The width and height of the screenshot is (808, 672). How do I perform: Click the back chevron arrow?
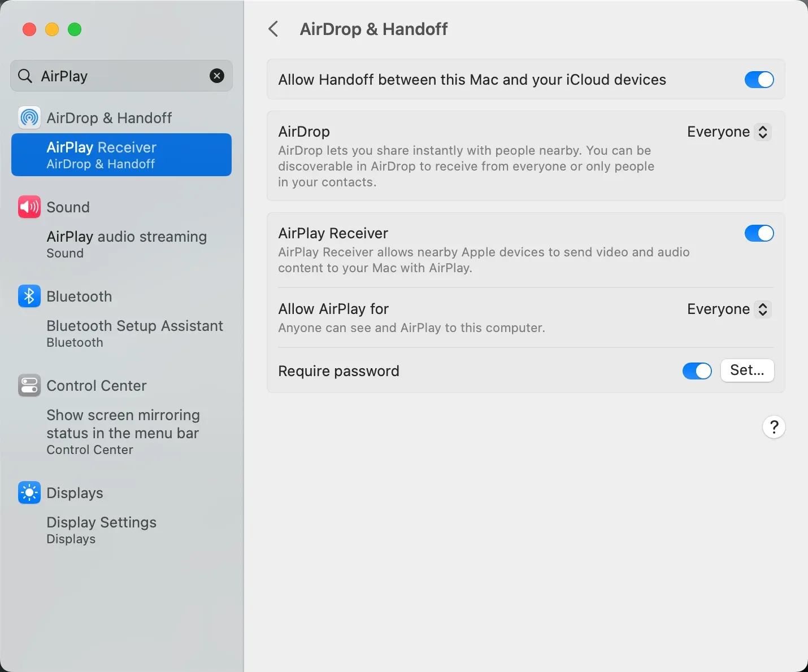[x=273, y=29]
